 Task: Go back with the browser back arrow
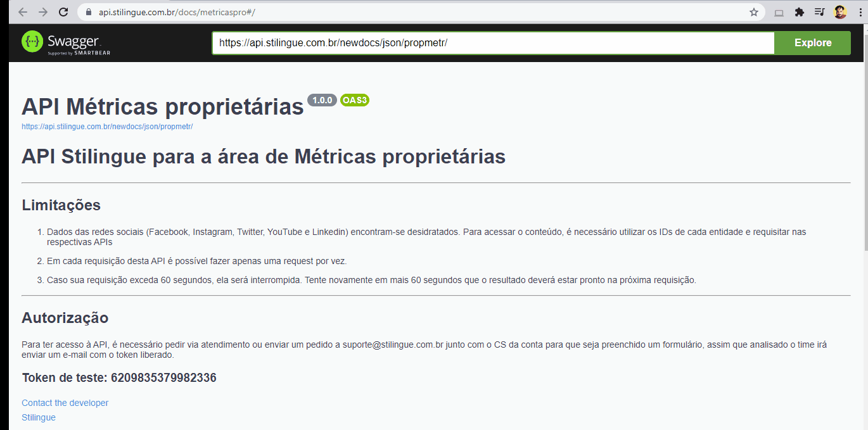22,12
